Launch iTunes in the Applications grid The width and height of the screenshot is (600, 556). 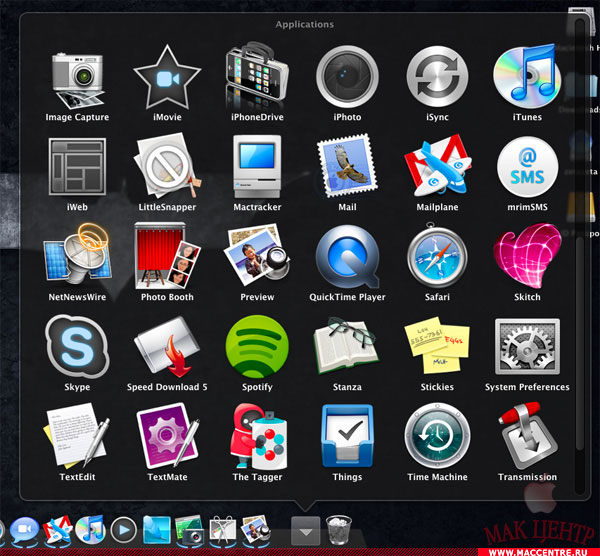[x=527, y=77]
